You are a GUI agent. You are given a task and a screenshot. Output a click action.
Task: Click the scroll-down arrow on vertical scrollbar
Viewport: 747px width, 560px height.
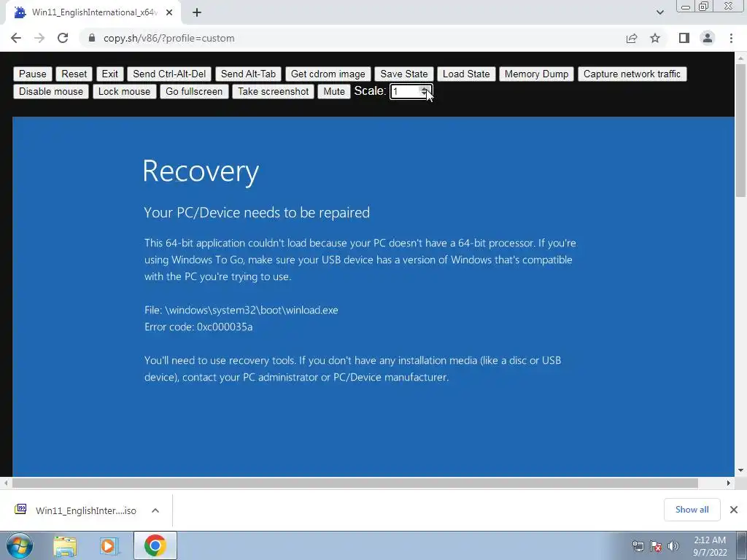(x=741, y=470)
